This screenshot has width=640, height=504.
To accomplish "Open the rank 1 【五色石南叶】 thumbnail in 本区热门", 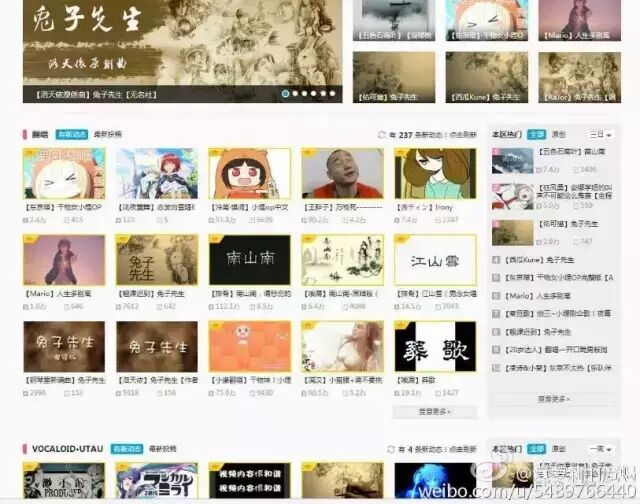I will pyautogui.click(x=513, y=161).
